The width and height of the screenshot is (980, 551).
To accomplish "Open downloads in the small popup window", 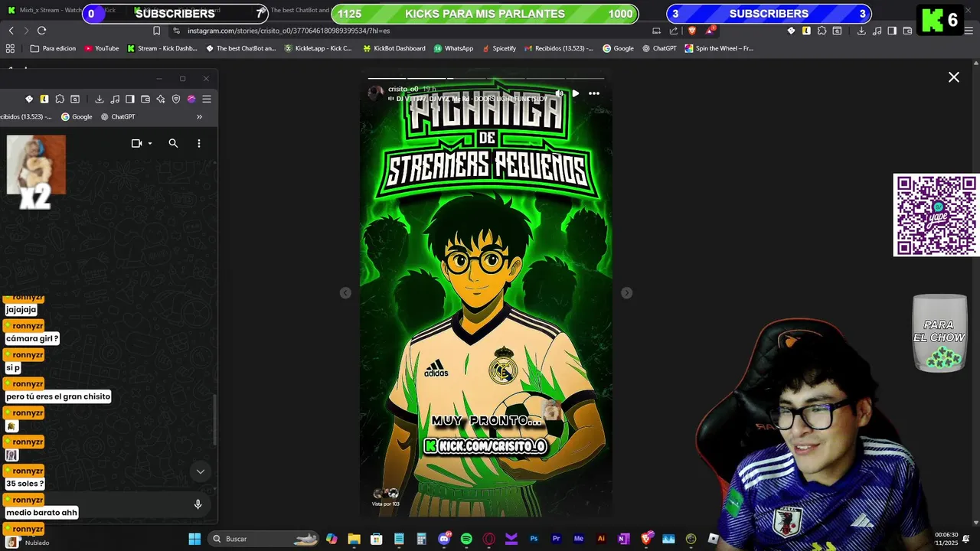I will tap(100, 99).
